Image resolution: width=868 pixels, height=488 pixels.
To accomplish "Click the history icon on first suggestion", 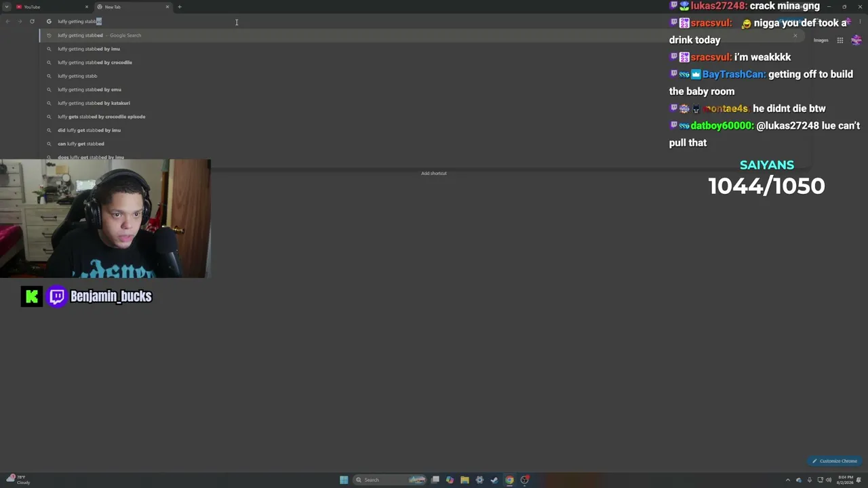I will pyautogui.click(x=49, y=35).
